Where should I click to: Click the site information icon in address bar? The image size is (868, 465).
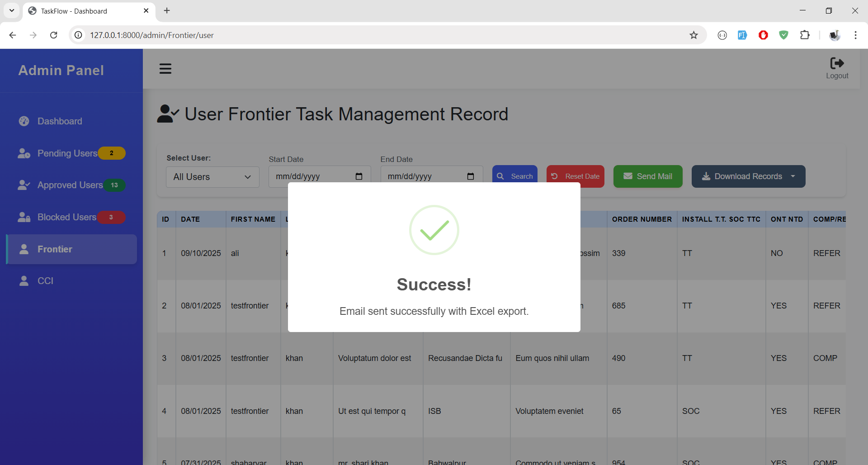click(79, 35)
